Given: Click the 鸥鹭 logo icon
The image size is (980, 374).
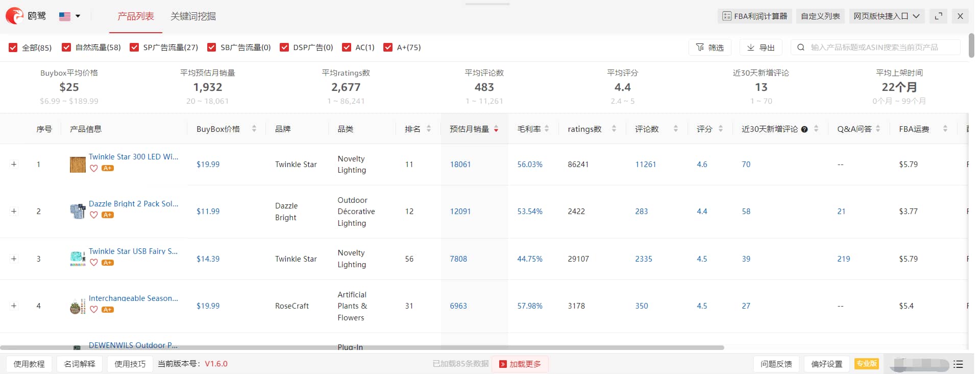Looking at the screenshot, I should tap(15, 16).
